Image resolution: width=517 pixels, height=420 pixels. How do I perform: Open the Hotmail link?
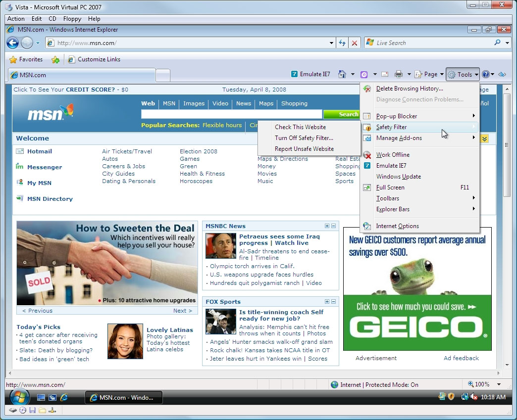click(x=39, y=151)
